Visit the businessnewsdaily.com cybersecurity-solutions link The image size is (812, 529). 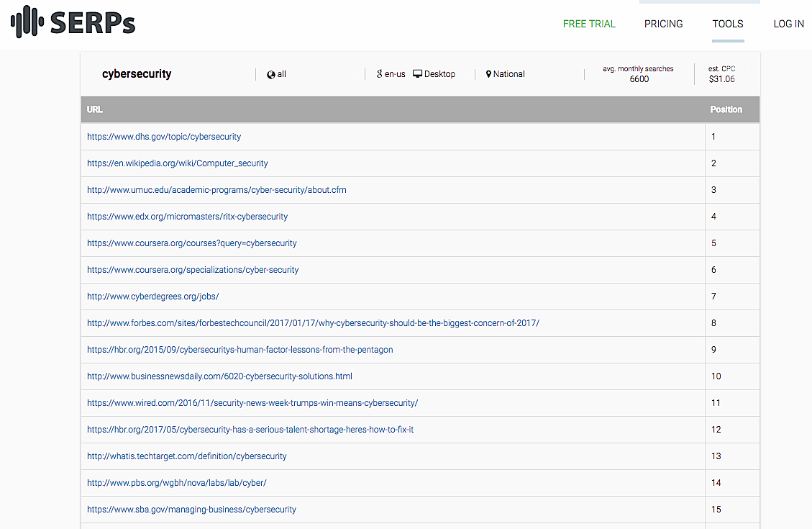219,376
